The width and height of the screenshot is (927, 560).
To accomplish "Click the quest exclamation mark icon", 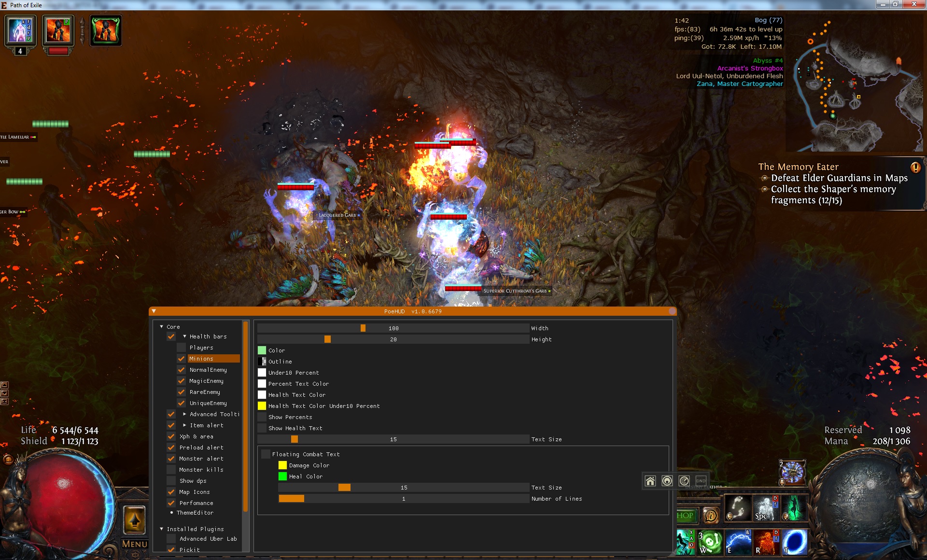I will pyautogui.click(x=915, y=168).
